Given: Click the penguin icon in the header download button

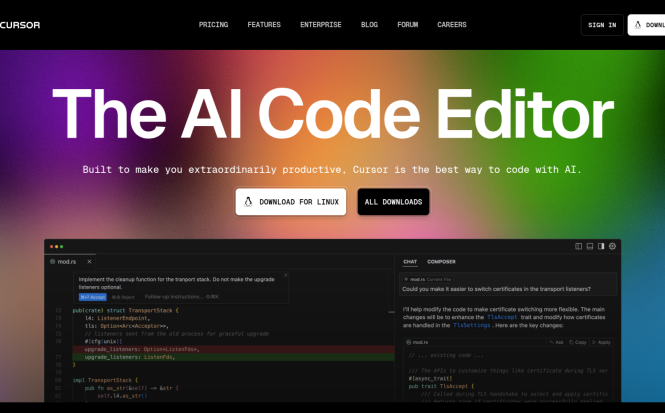Looking at the screenshot, I should (637, 25).
